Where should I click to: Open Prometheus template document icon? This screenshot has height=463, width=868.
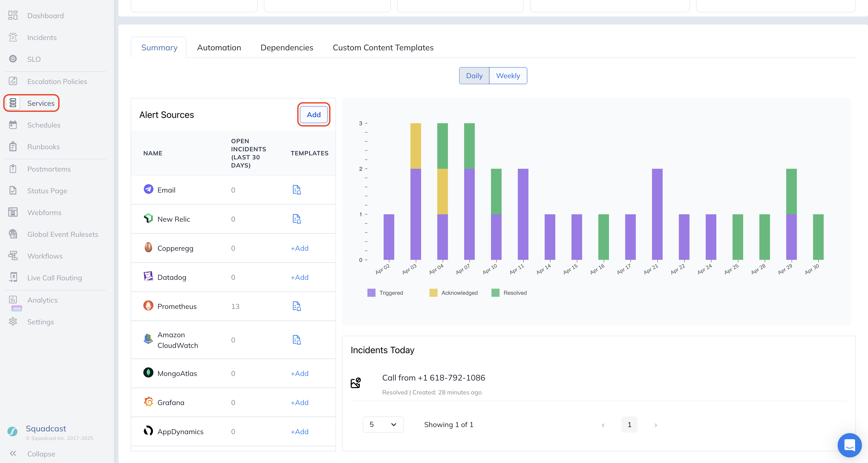point(297,306)
